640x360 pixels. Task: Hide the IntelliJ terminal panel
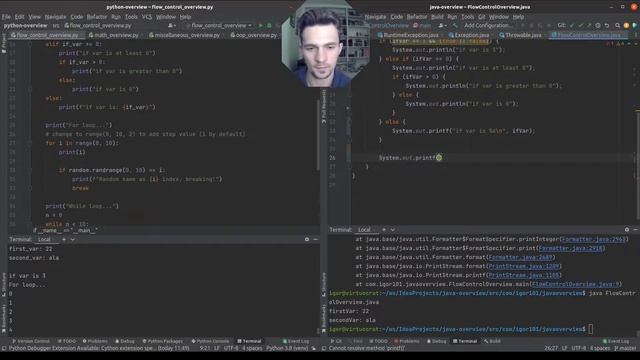coord(636,230)
